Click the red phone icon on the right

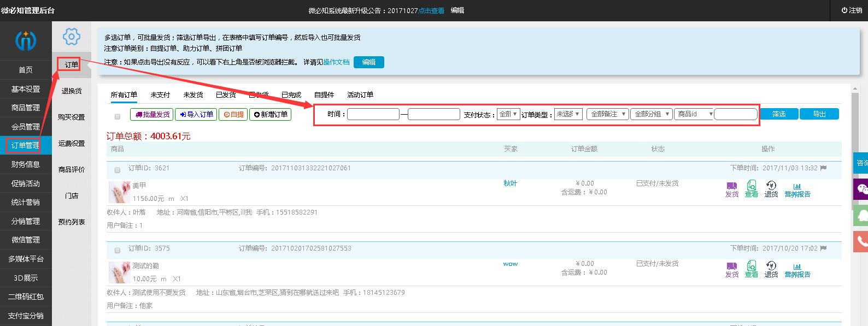[861, 241]
